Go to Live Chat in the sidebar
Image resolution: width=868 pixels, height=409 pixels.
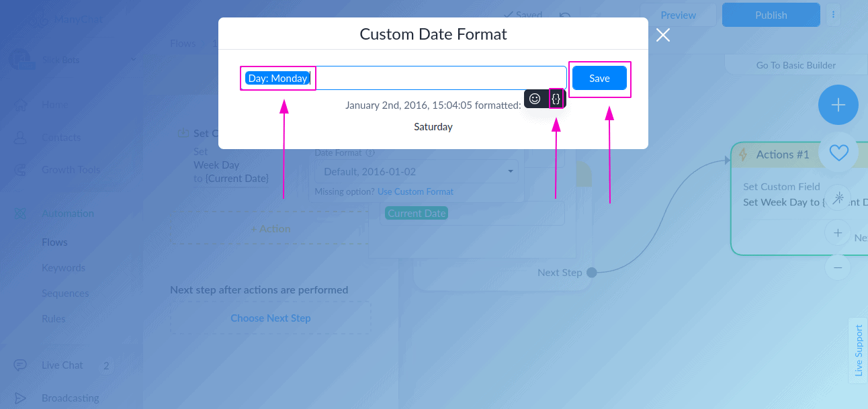coord(62,365)
